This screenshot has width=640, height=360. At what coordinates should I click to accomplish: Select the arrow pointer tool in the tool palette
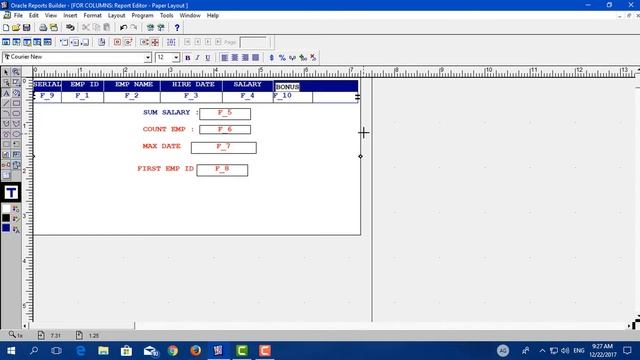[x=6, y=72]
